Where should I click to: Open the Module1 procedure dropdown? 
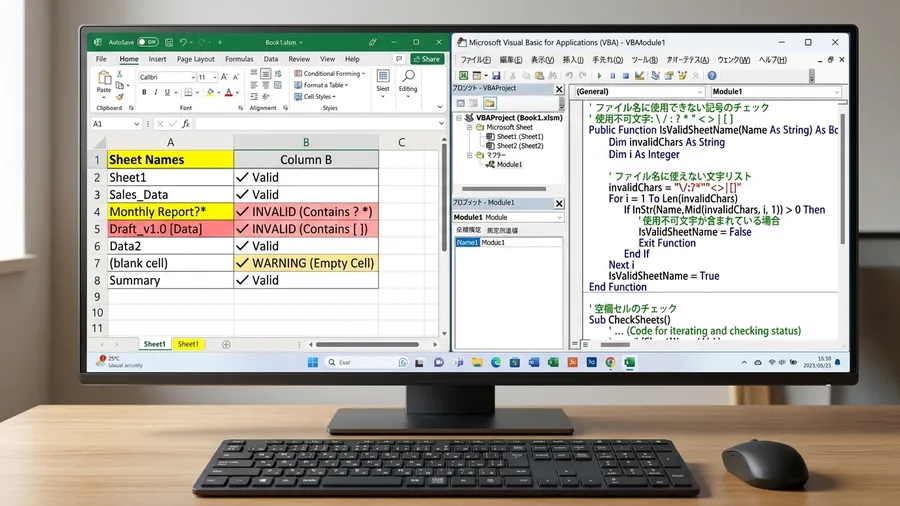[777, 91]
